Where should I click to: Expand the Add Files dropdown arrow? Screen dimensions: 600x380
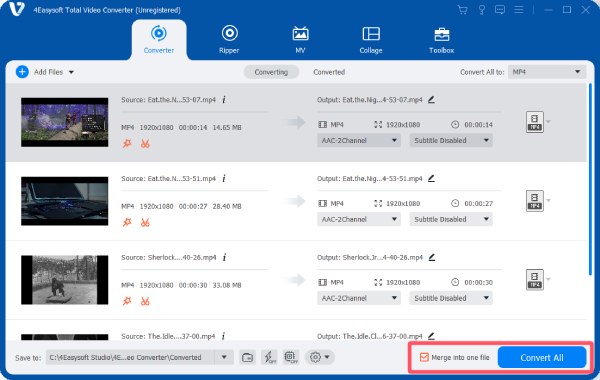point(71,72)
